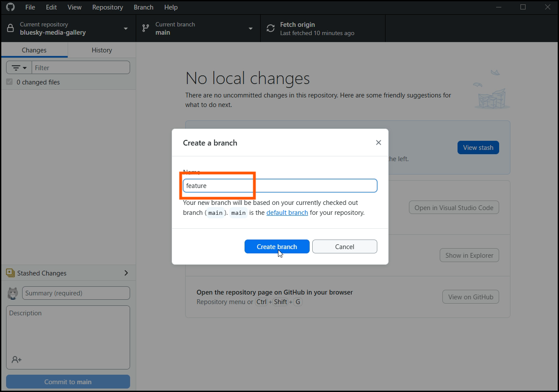Click Fetch origin button

pyautogui.click(x=323, y=28)
